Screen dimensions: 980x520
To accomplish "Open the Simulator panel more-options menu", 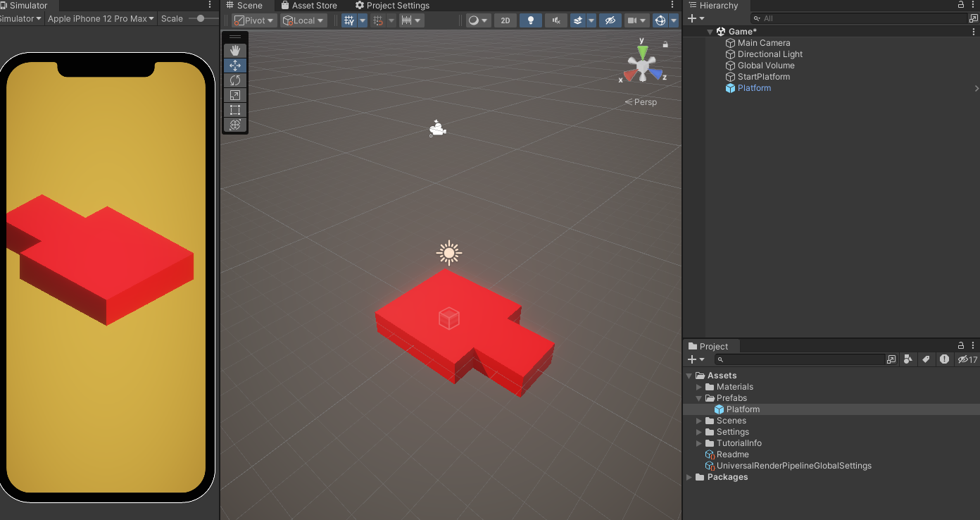I will click(210, 5).
